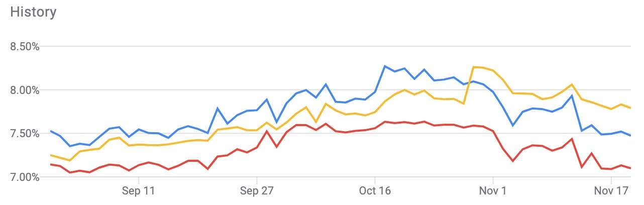This screenshot has width=644, height=205.
Task: Click the Nov 17 date label
Action: pyautogui.click(x=611, y=191)
